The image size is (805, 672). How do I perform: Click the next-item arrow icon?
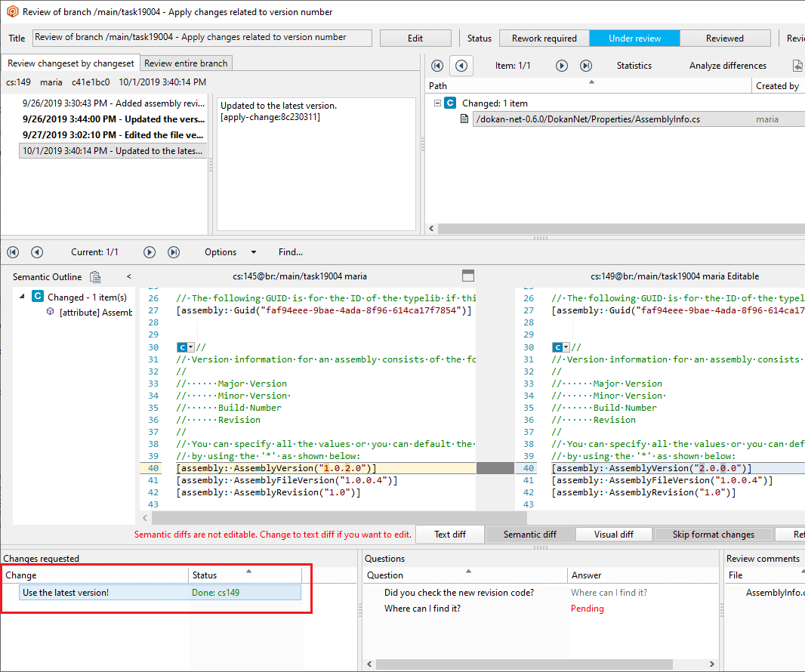click(561, 66)
